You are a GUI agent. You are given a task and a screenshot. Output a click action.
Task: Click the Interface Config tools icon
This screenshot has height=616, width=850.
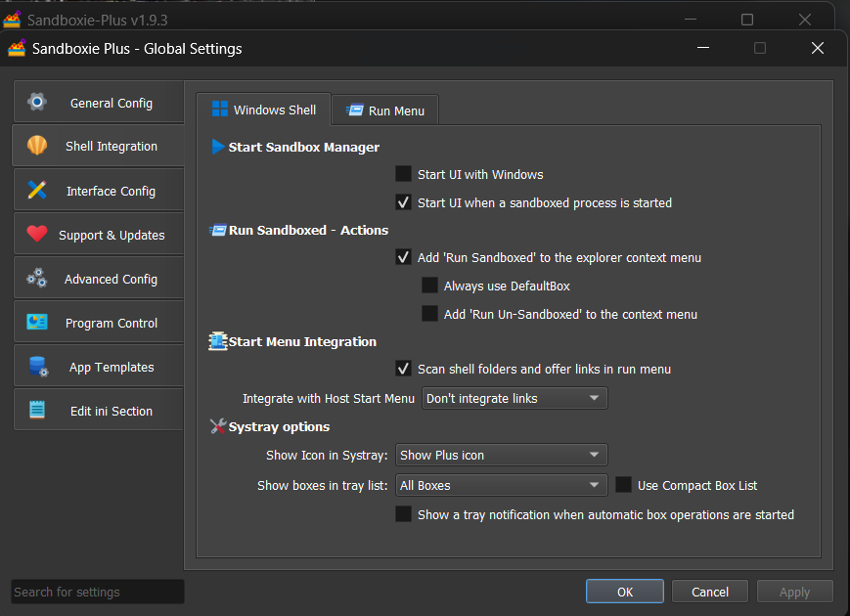click(x=37, y=191)
